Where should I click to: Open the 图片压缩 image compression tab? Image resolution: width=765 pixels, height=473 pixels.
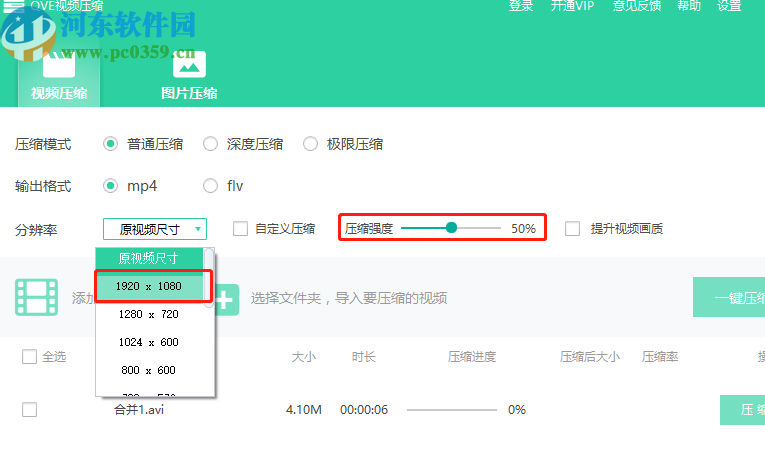(x=189, y=76)
